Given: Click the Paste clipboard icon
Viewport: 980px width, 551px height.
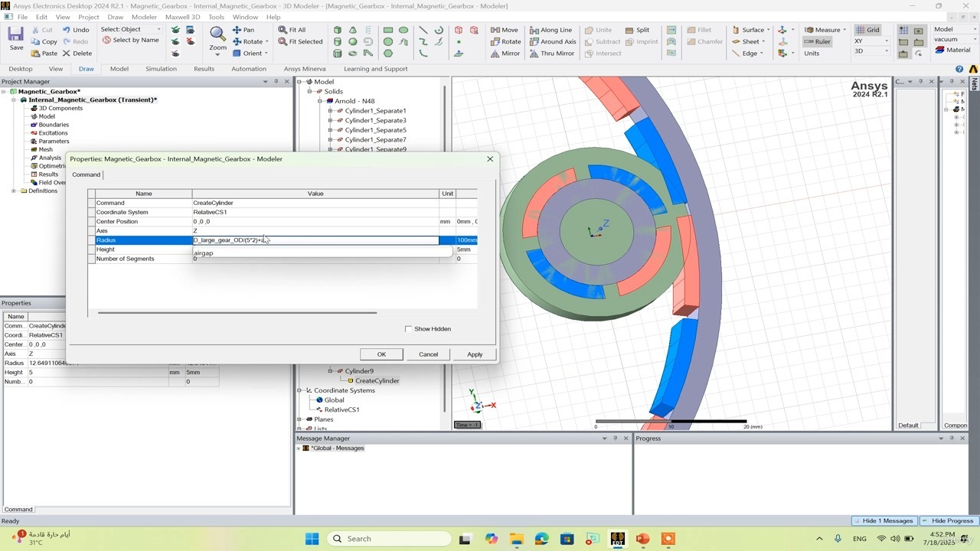Looking at the screenshot, I should pos(36,54).
